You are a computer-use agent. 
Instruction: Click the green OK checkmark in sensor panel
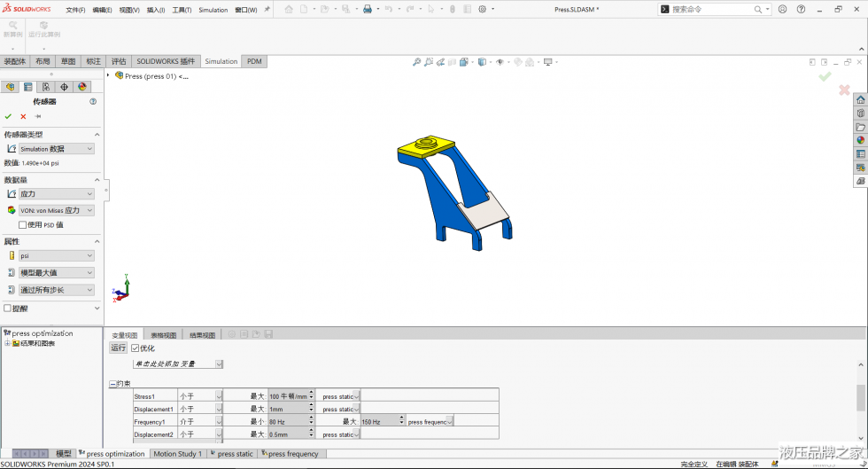click(x=8, y=116)
